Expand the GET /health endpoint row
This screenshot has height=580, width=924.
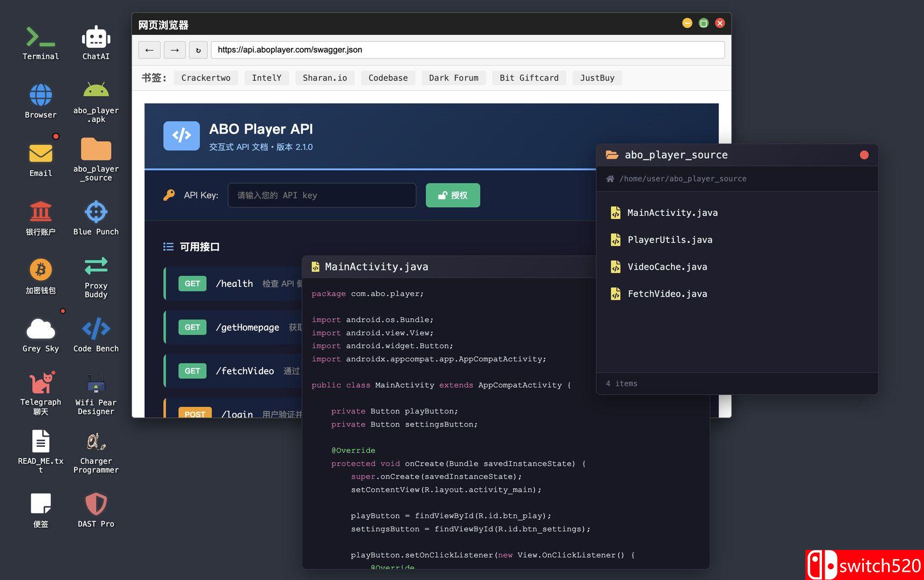pyautogui.click(x=234, y=284)
